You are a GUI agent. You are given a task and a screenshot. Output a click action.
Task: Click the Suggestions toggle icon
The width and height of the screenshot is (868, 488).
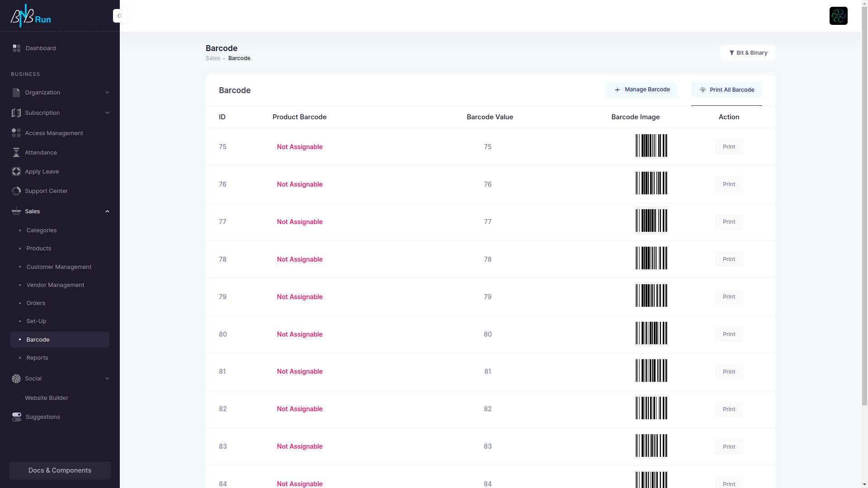point(17,417)
